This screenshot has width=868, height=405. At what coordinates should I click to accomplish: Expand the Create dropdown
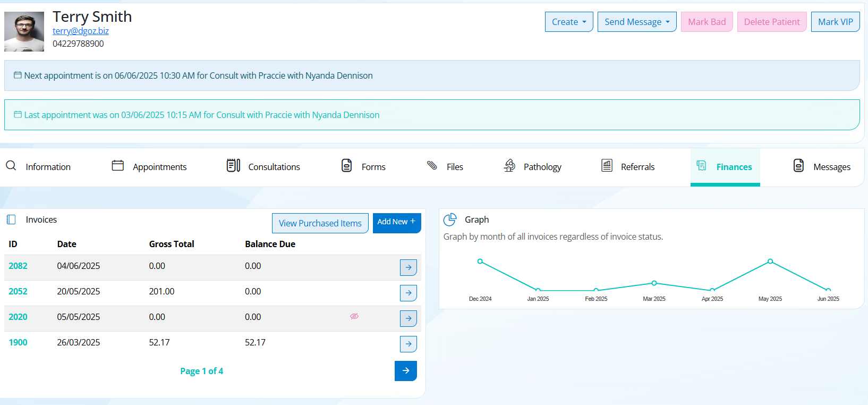(569, 22)
